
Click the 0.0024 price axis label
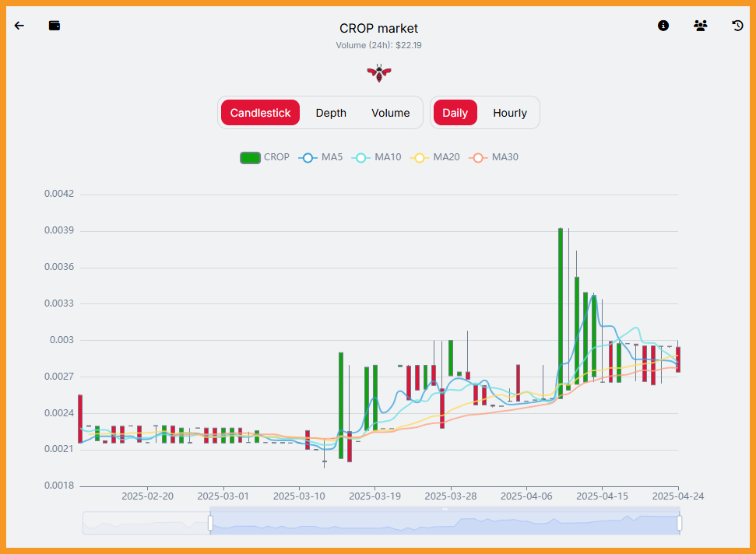pyautogui.click(x=59, y=413)
